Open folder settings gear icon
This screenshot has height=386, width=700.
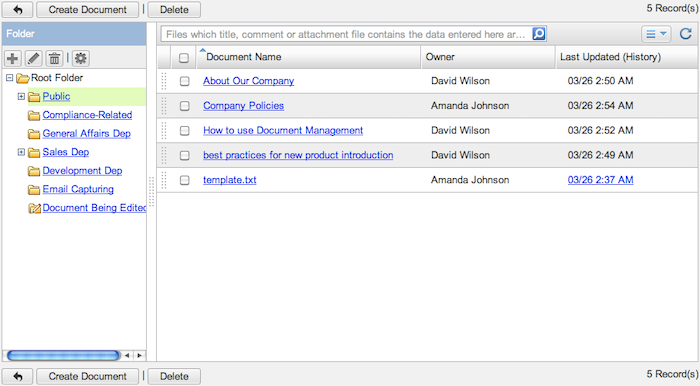tap(80, 58)
